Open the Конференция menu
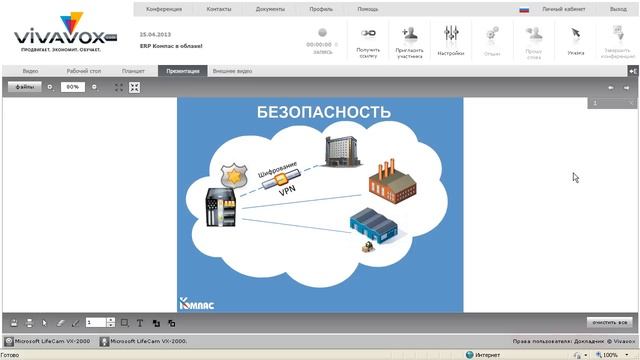This screenshot has height=360, width=640. (164, 9)
